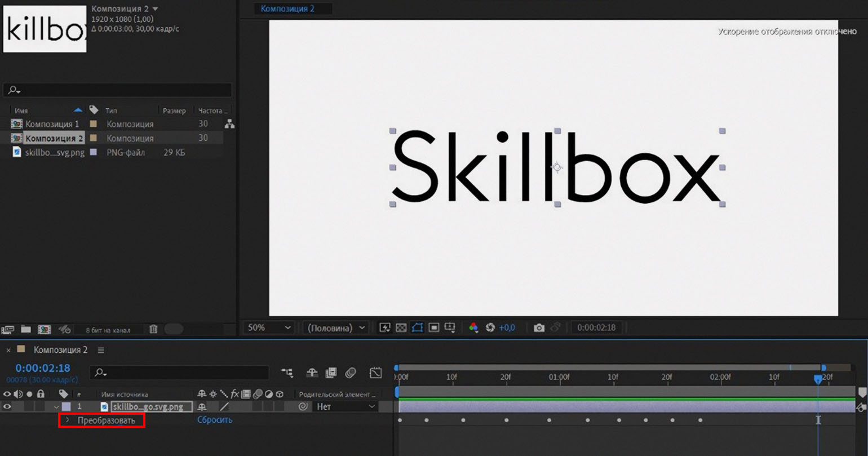Toggle the shy switch on layer 1
Screen dimensions: 868x456
click(202, 406)
